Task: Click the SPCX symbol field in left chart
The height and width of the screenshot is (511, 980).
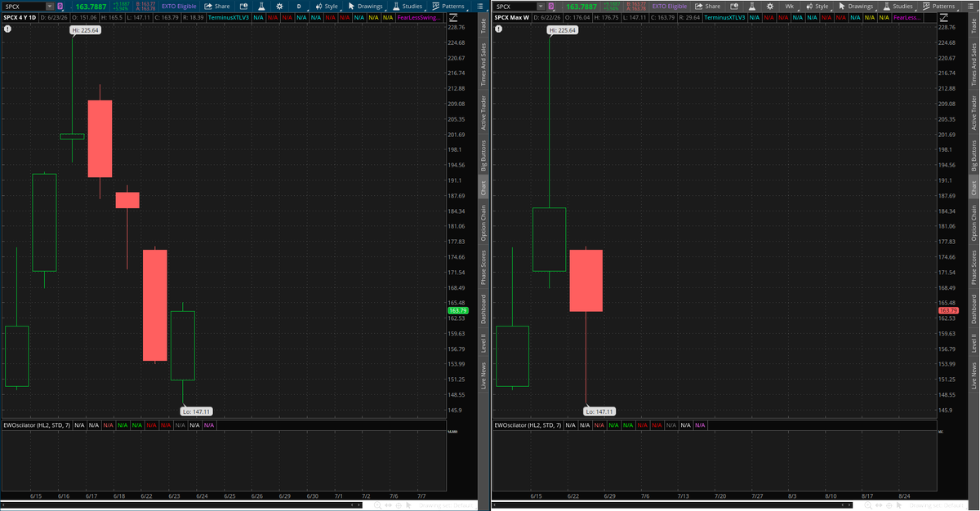Action: 24,7
